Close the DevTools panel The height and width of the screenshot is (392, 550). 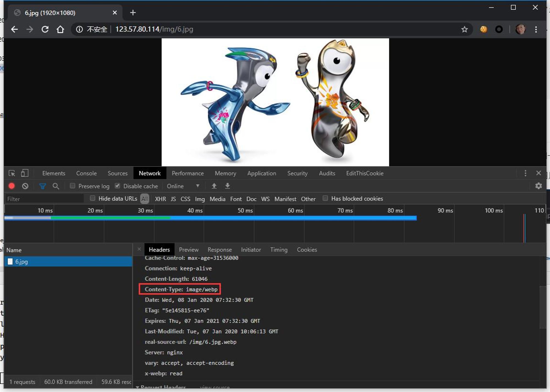tap(538, 173)
